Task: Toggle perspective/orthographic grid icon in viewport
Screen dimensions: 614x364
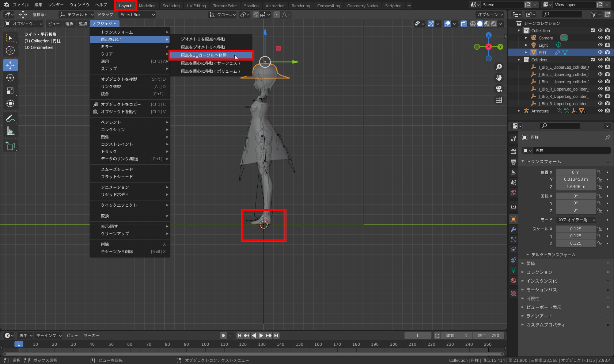Action: pos(499,100)
